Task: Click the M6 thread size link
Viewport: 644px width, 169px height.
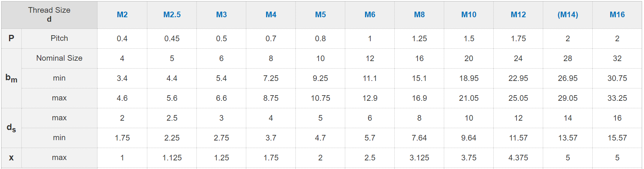Action: [x=370, y=15]
